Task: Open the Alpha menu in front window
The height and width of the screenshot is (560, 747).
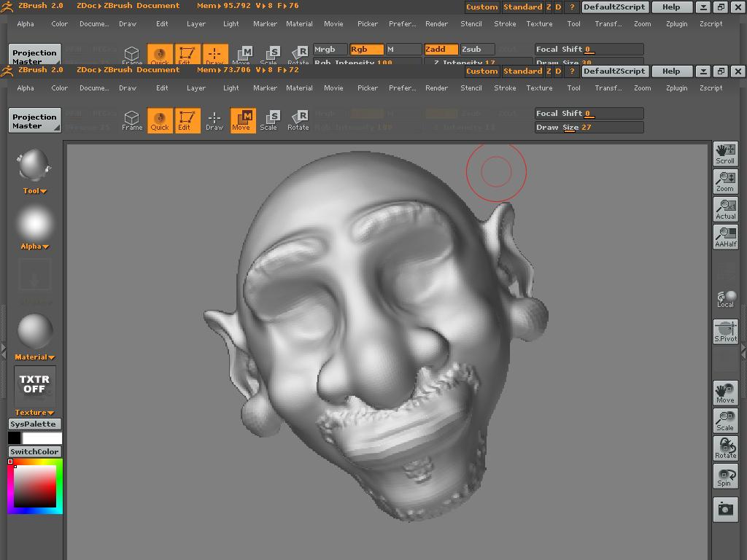Action: [x=26, y=88]
